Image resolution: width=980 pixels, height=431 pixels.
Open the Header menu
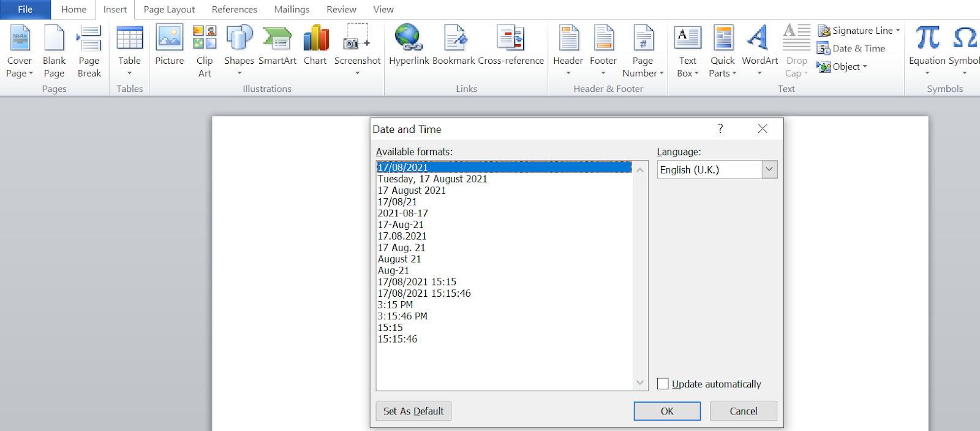pyautogui.click(x=568, y=51)
